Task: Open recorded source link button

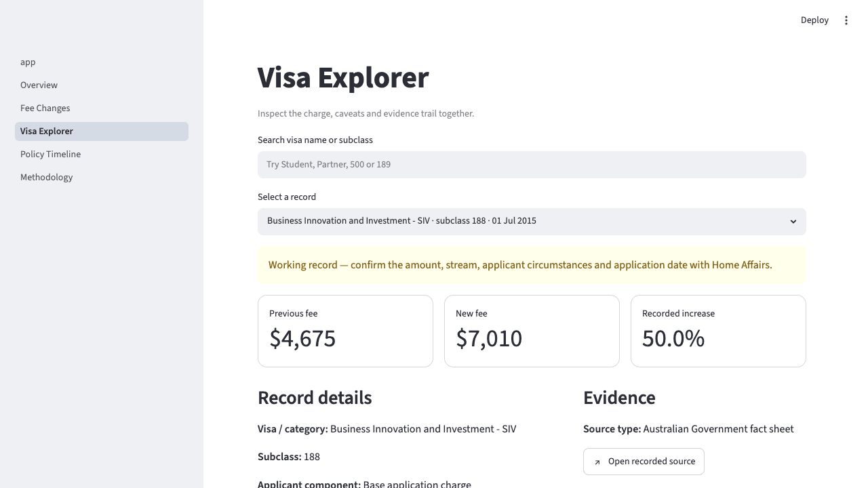Action: tap(644, 462)
